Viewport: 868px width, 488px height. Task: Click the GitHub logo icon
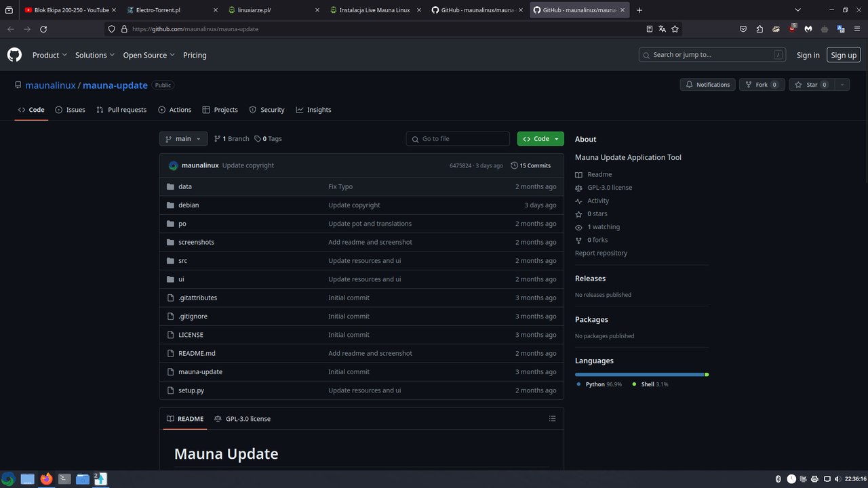[14, 55]
